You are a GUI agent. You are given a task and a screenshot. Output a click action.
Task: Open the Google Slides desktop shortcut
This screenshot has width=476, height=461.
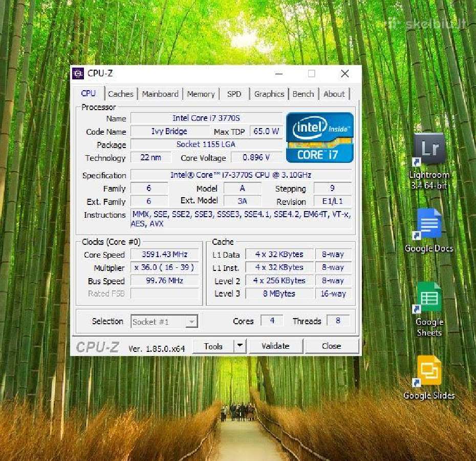tap(429, 378)
